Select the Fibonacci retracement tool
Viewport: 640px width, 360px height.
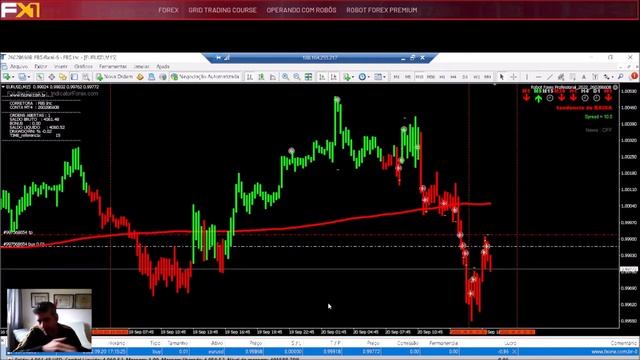click(x=573, y=77)
